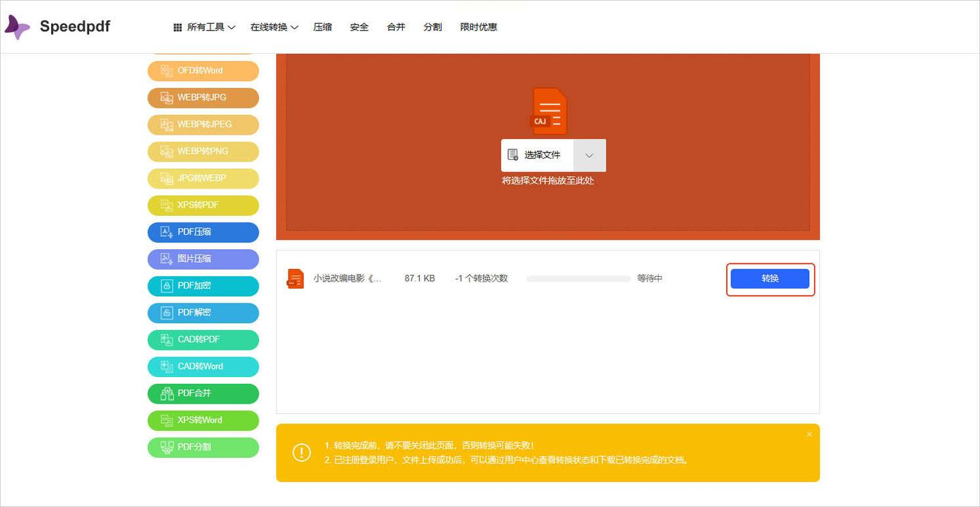980x507 pixels.
Task: Click the 图片压缩 button icon
Action: pos(167,259)
